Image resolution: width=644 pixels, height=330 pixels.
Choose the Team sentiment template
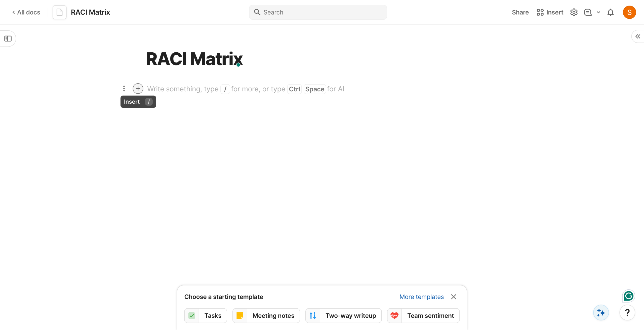[x=423, y=316]
